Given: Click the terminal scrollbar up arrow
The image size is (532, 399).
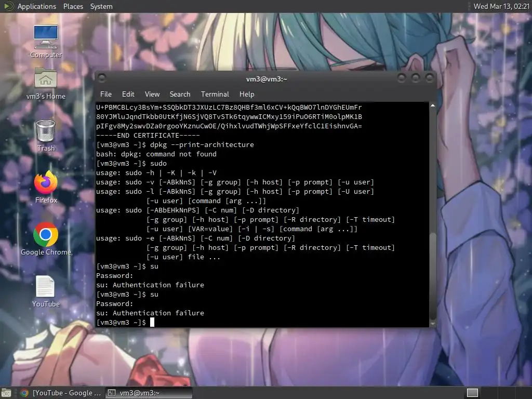Looking at the screenshot, I should click(433, 106).
